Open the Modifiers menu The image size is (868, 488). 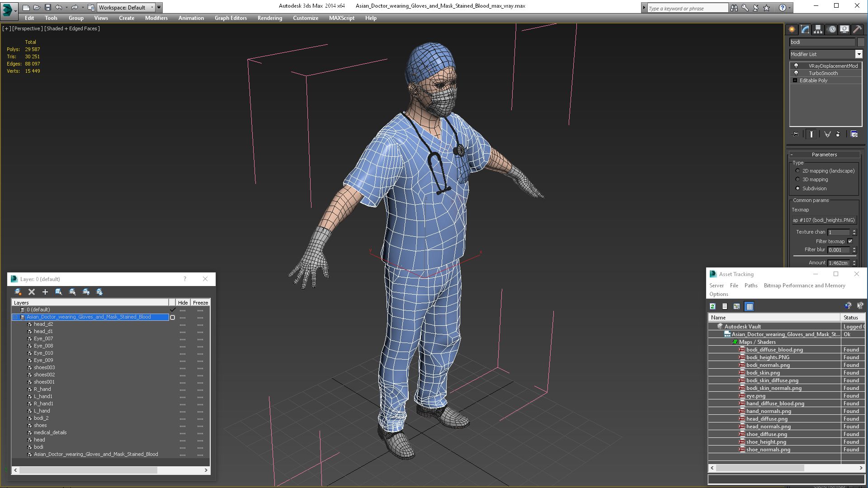(x=156, y=18)
